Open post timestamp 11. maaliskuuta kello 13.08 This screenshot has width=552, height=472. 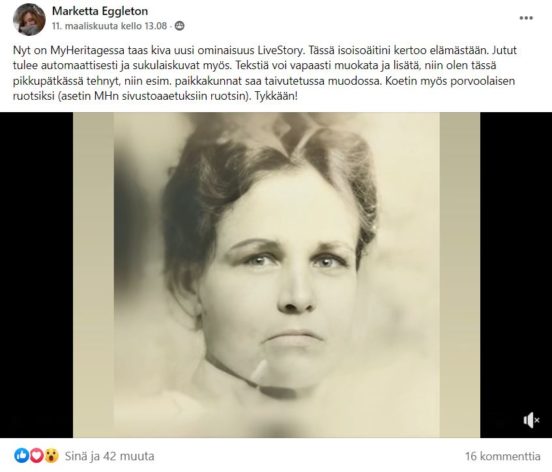point(109,26)
